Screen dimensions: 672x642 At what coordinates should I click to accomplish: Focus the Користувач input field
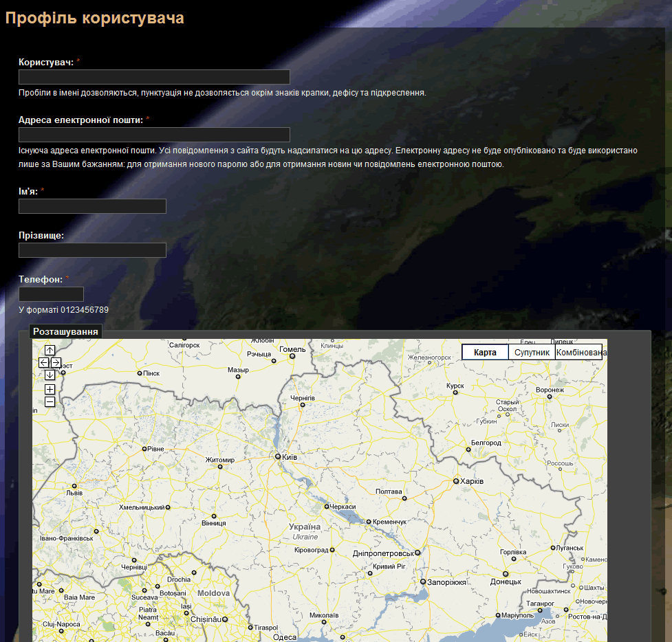[x=154, y=77]
